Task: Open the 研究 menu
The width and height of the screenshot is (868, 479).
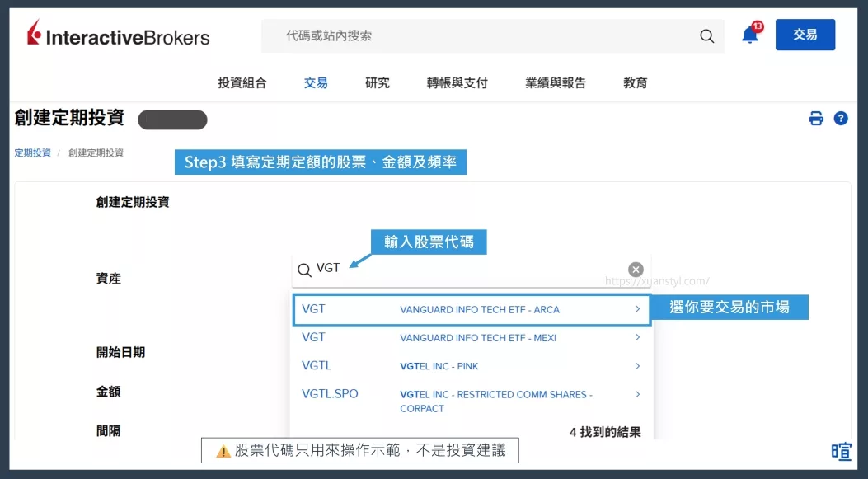Action: tap(378, 82)
